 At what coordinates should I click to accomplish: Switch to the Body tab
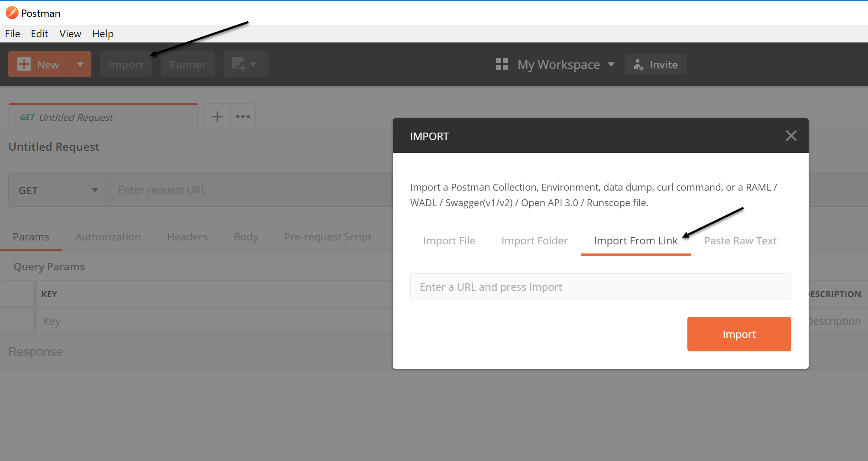[x=246, y=237]
